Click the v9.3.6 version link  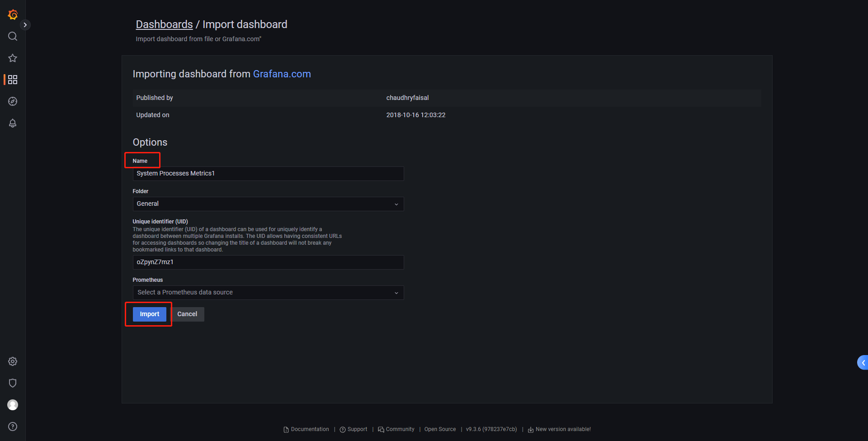(491, 429)
